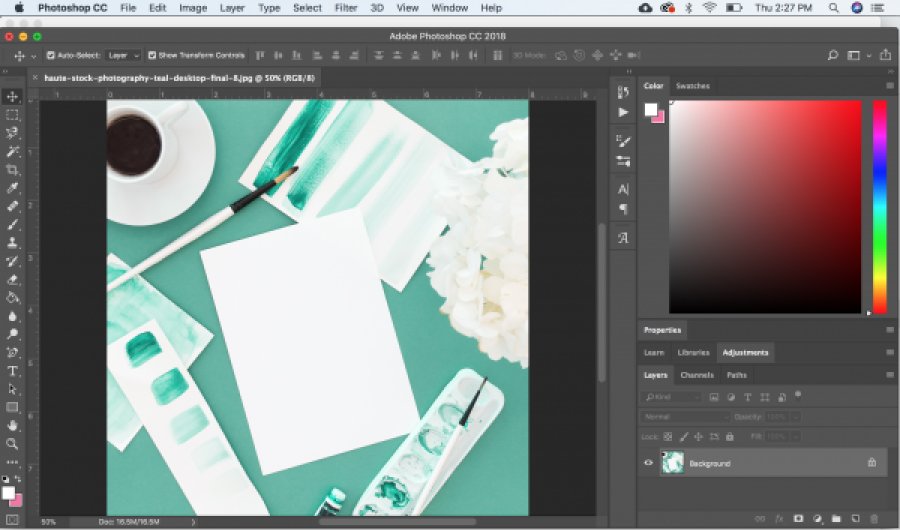Viewport: 900px width, 530px height.
Task: Switch foreground and background colors
Action: pos(18,478)
